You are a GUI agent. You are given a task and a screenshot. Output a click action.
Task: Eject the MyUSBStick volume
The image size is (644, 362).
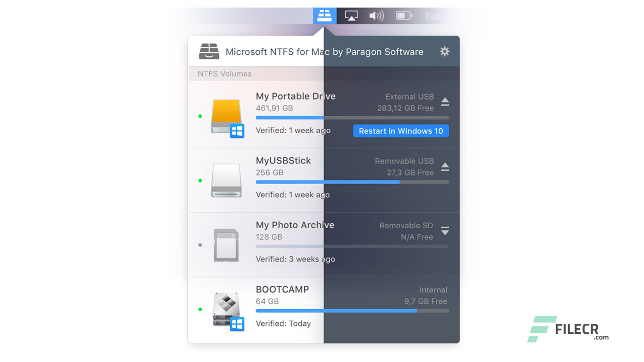pyautogui.click(x=445, y=166)
